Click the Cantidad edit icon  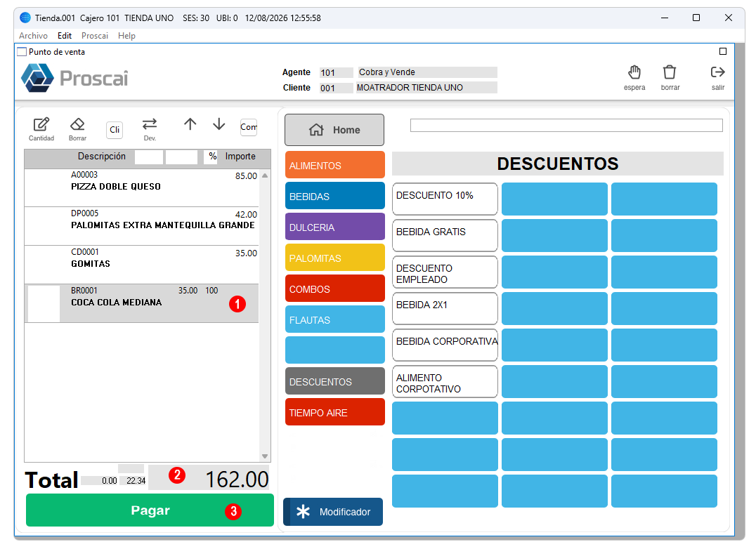pyautogui.click(x=41, y=124)
